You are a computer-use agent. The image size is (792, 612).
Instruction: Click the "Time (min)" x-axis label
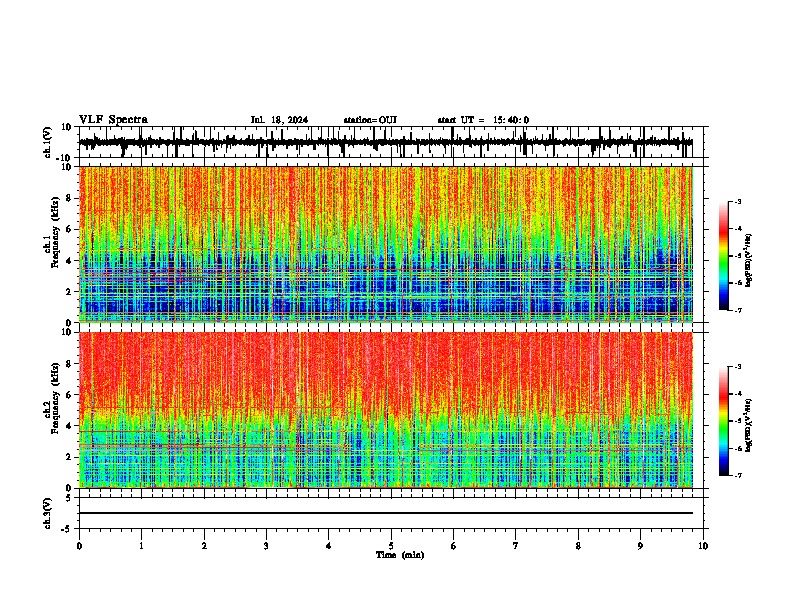point(400,555)
